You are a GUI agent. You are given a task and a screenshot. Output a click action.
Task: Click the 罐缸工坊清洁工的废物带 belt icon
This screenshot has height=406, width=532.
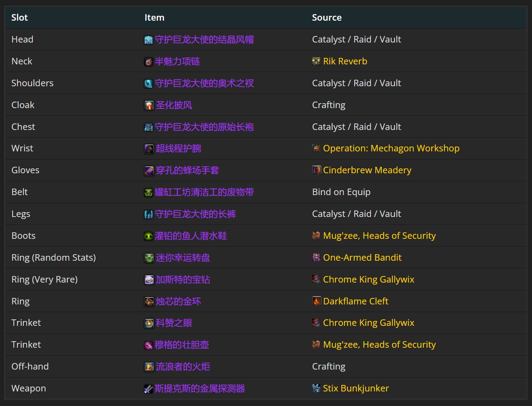[149, 192]
